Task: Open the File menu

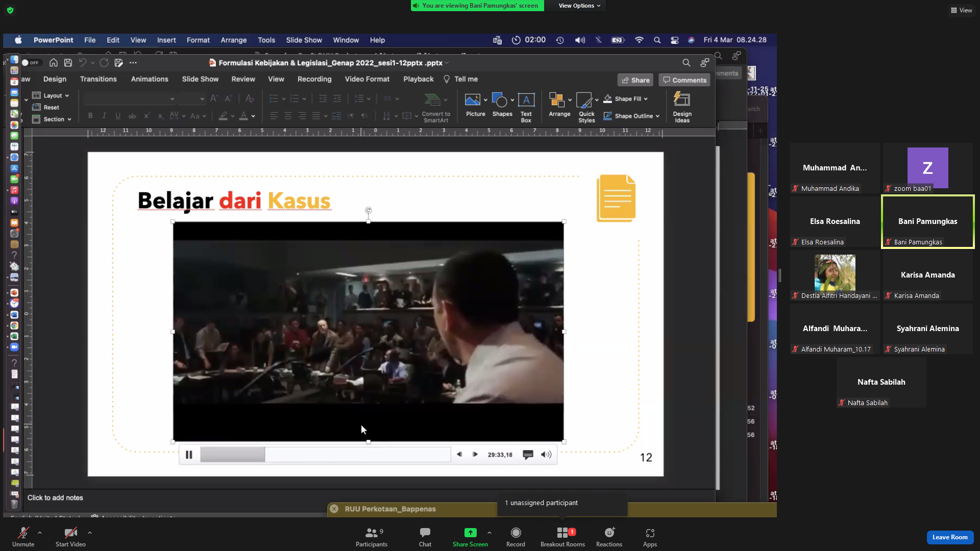Action: tap(90, 40)
